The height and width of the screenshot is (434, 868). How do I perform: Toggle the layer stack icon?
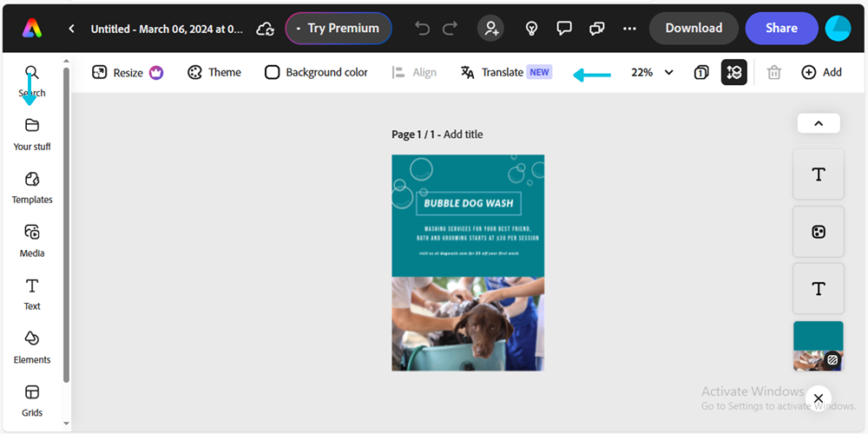coord(734,72)
